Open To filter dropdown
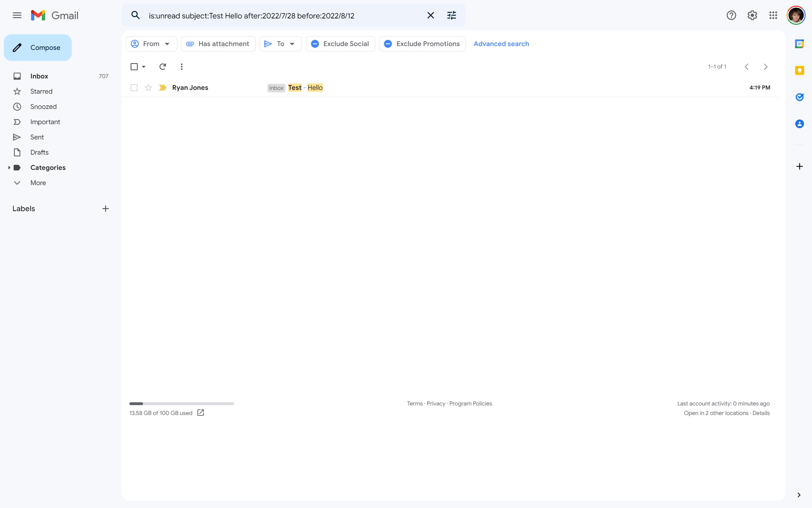Screen dimensions: 812x508 280,44
